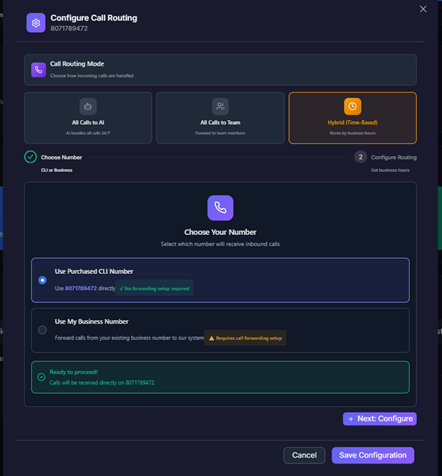The height and width of the screenshot is (476, 442).
Task: Click the large phone icon above Choose Your Number
Action: coord(220,208)
